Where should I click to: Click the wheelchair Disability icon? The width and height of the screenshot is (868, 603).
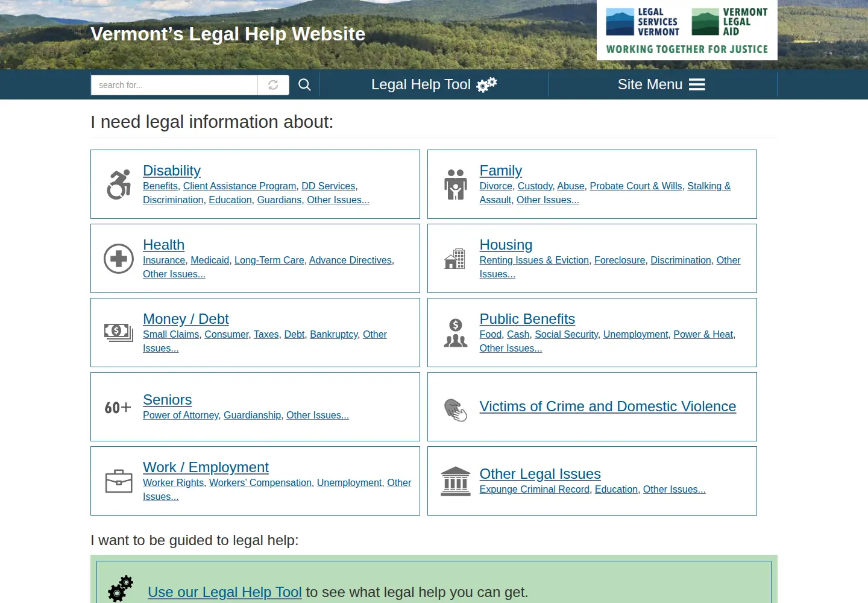119,185
